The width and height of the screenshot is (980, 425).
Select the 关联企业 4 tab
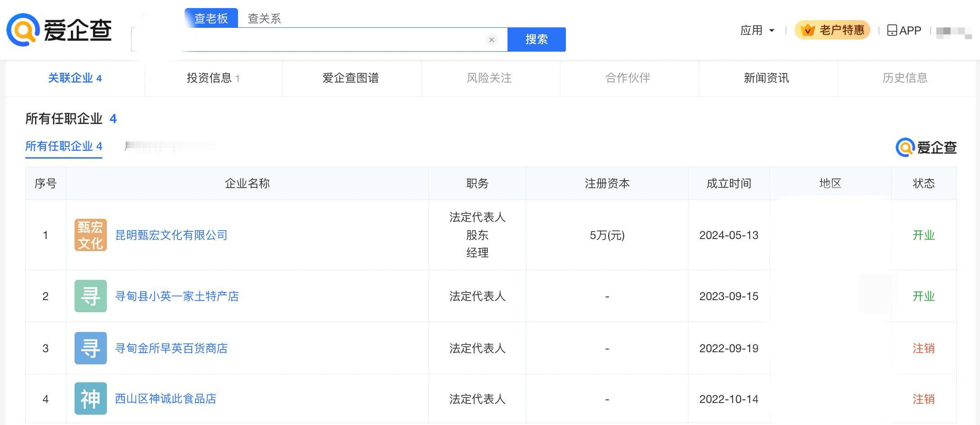75,78
